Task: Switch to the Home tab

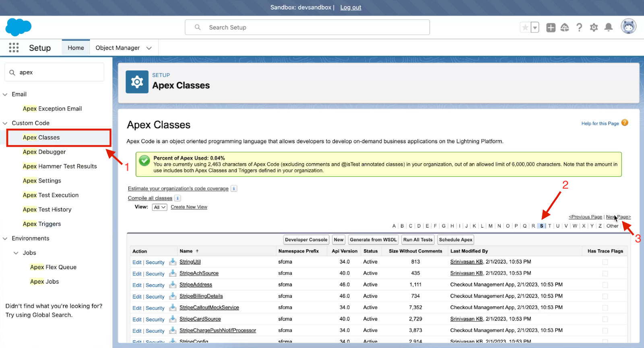Action: click(76, 48)
